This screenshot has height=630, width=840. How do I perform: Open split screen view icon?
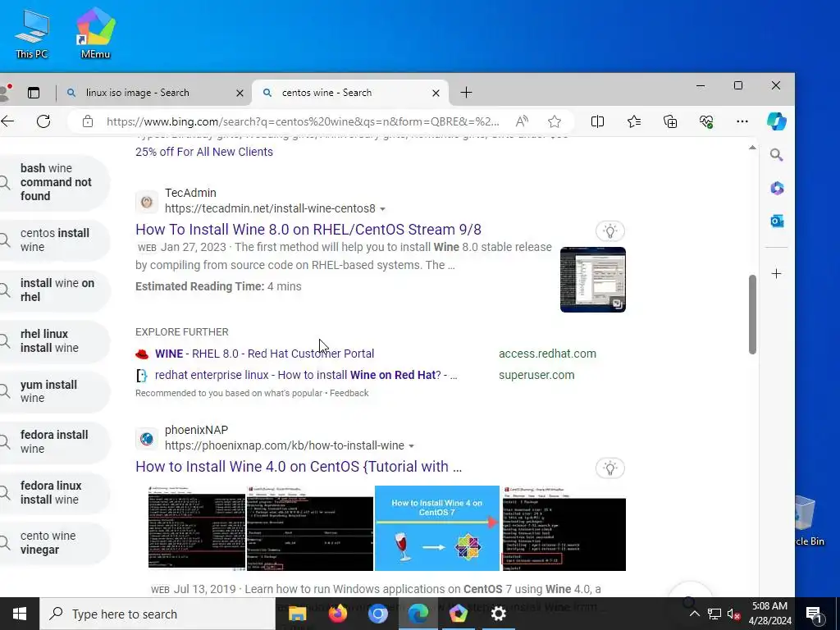[597, 121]
